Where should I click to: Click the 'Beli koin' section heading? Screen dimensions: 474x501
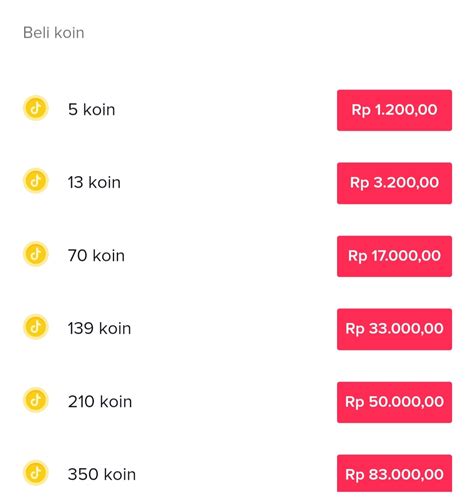click(54, 33)
